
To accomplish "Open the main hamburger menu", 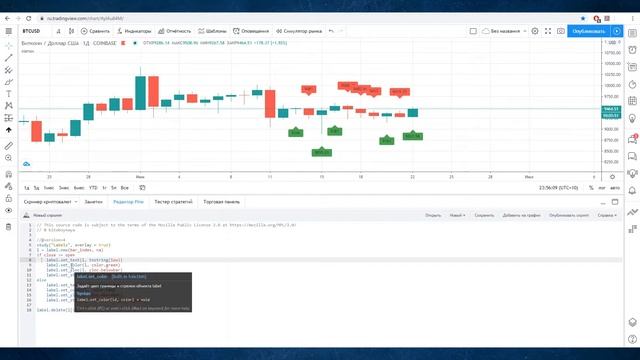I will pos(9,31).
